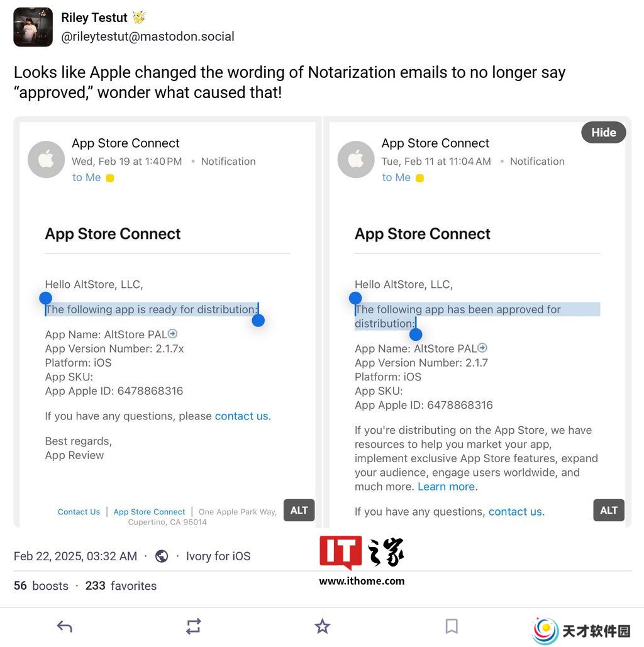Viewport: 644px width, 647px height.
Task: Open the App Store Connect footer link
Action: [x=150, y=512]
